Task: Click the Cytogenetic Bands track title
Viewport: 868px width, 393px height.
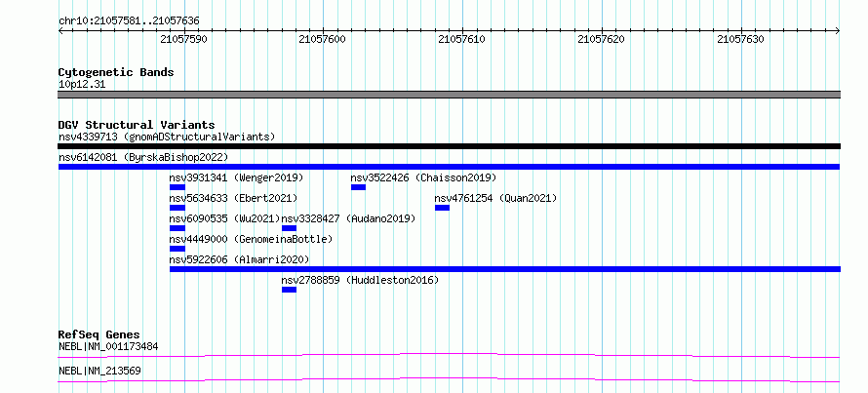Action: coord(116,72)
